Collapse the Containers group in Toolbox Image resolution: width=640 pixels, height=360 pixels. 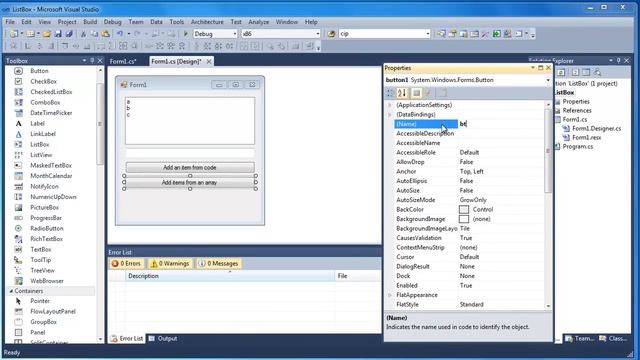11,291
